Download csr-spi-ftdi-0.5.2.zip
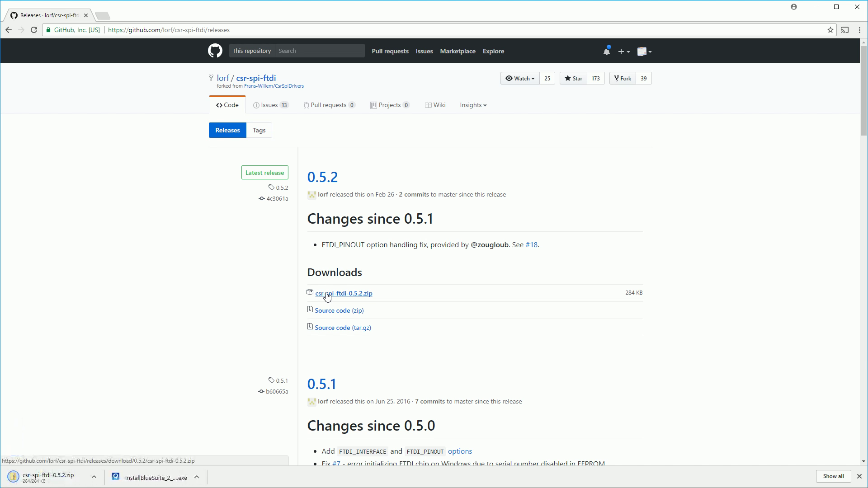The width and height of the screenshot is (868, 488). click(344, 293)
